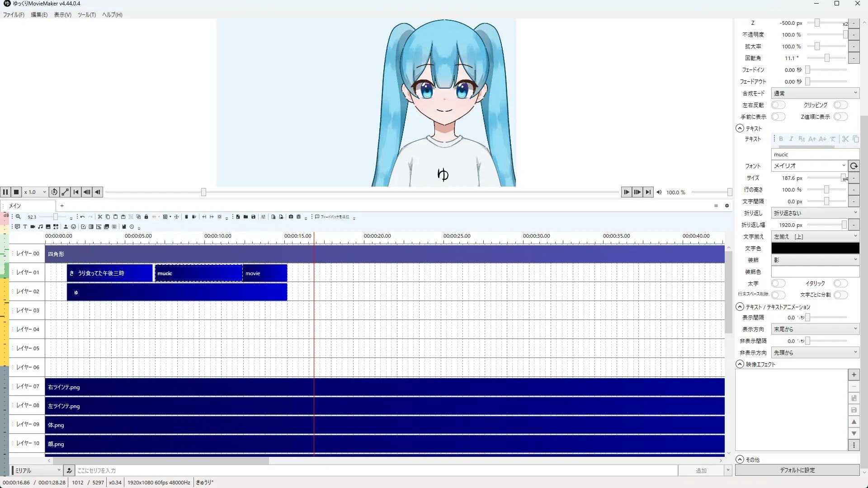The image size is (868, 488).
Task: Click the undo arrow icon
Action: (x=82, y=217)
